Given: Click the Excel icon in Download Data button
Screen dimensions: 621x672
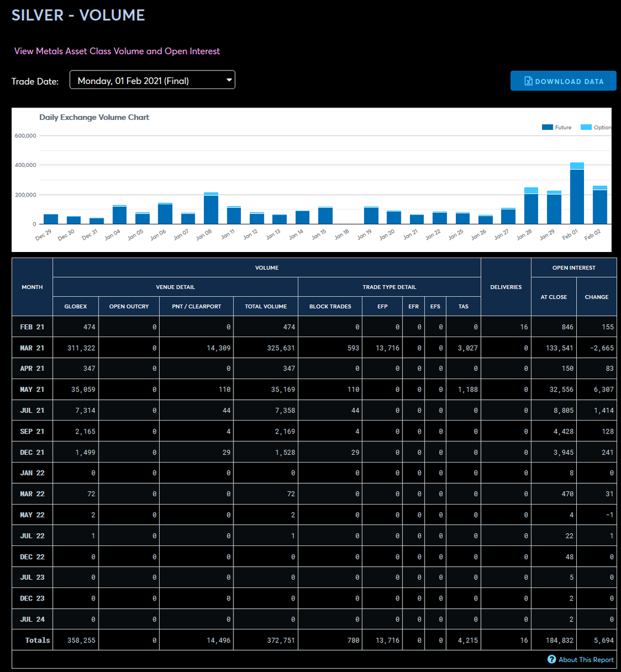Looking at the screenshot, I should click(x=527, y=81).
